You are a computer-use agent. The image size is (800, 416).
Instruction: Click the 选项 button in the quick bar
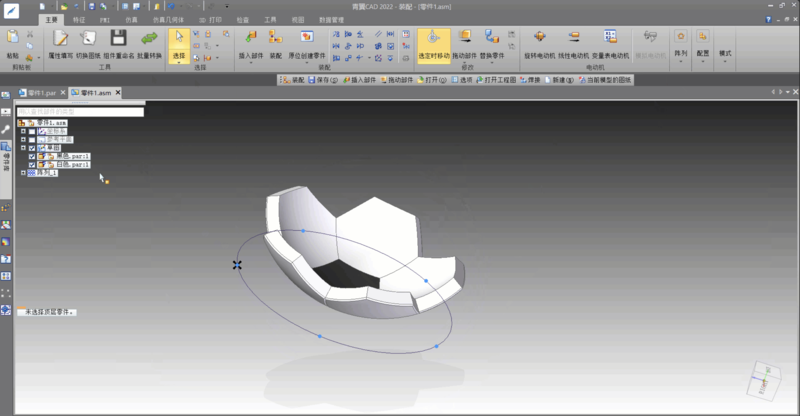click(x=463, y=79)
